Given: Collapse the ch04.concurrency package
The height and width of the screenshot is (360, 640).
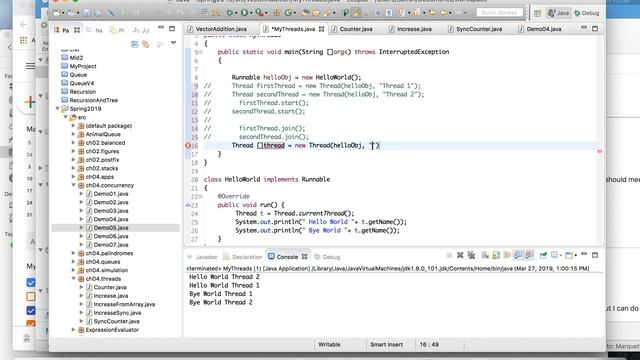Looking at the screenshot, I should (x=73, y=185).
